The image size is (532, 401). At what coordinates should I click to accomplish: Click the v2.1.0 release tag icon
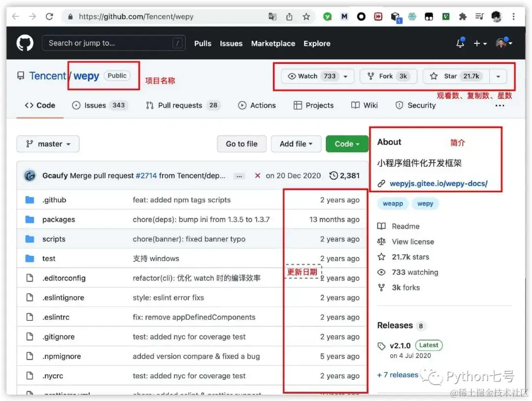[381, 346]
